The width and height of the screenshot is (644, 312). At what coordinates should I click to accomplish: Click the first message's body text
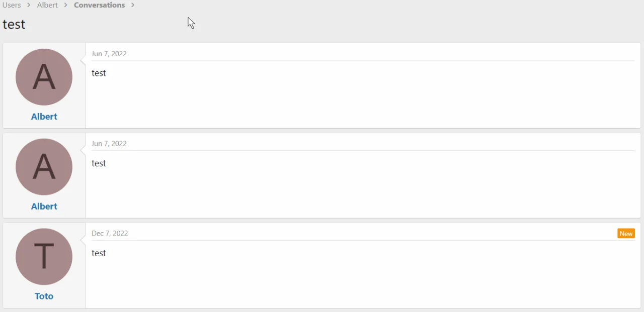(99, 73)
